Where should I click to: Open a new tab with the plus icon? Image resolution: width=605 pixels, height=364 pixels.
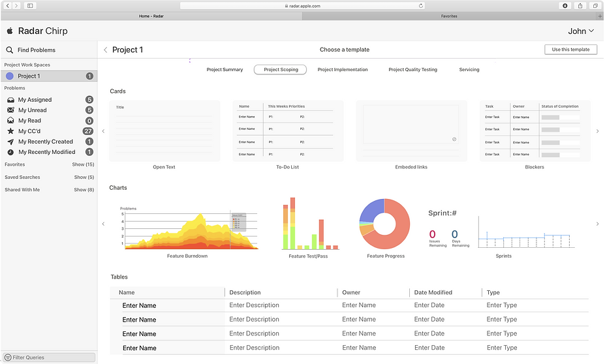(x=600, y=16)
